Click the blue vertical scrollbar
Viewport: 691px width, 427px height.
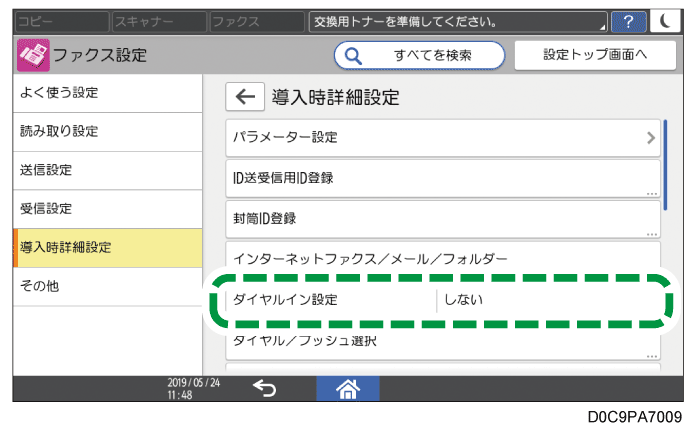click(x=667, y=165)
